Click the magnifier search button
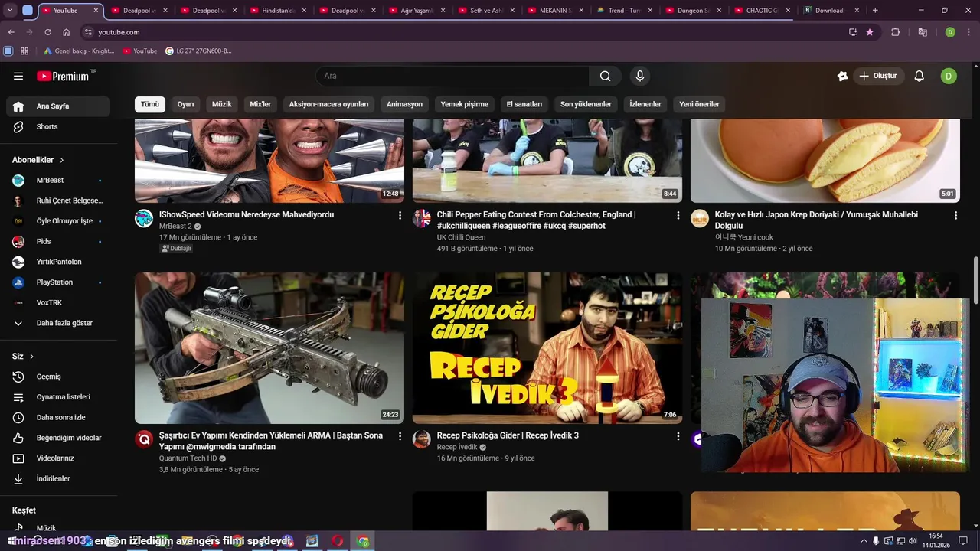The image size is (980, 551). pos(606,76)
